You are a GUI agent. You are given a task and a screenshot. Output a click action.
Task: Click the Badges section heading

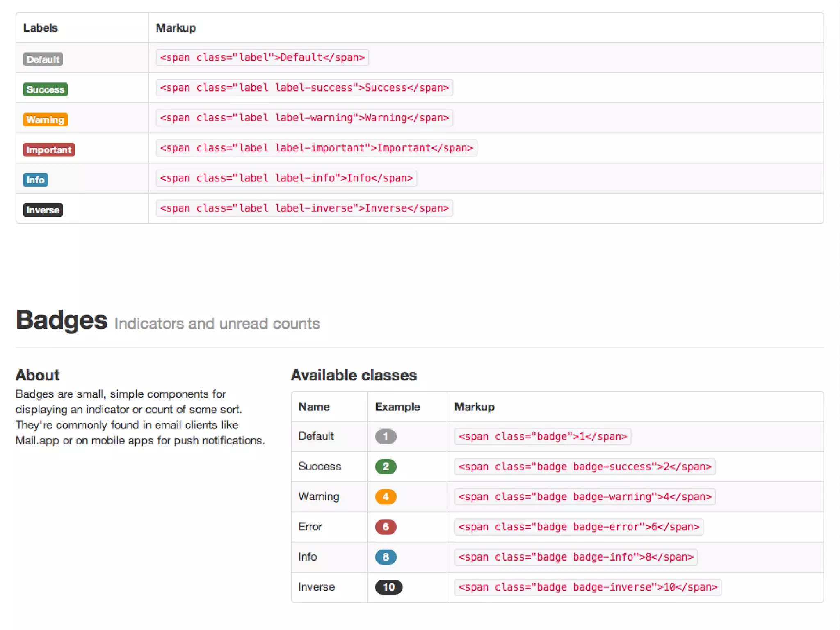pyautogui.click(x=62, y=320)
